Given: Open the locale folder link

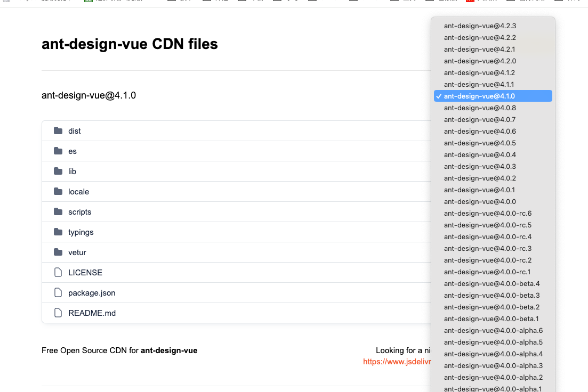Looking at the screenshot, I should [x=78, y=192].
